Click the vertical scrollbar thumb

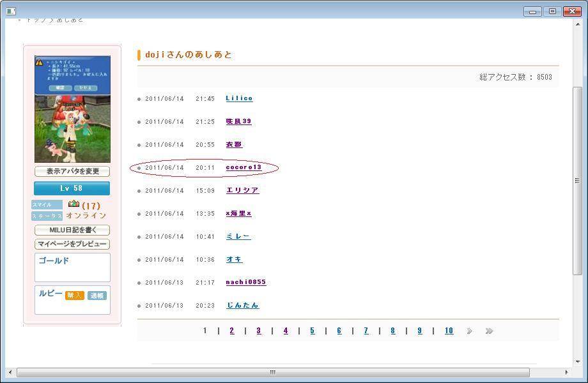[577, 181]
